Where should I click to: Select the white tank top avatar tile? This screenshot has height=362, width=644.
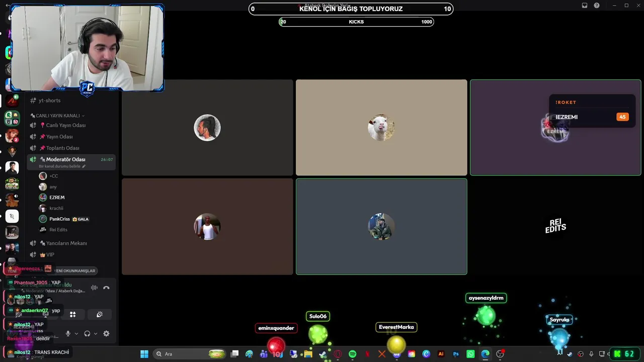coord(207,227)
